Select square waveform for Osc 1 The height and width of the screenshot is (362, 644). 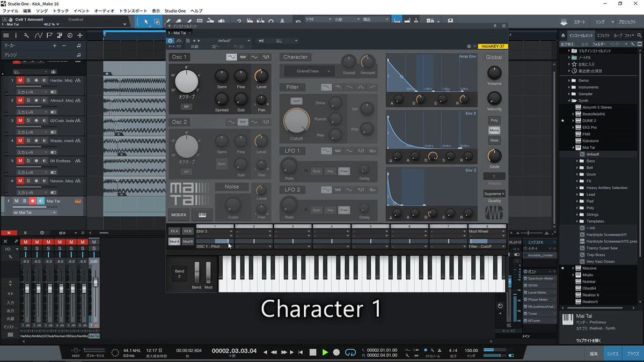tap(266, 57)
